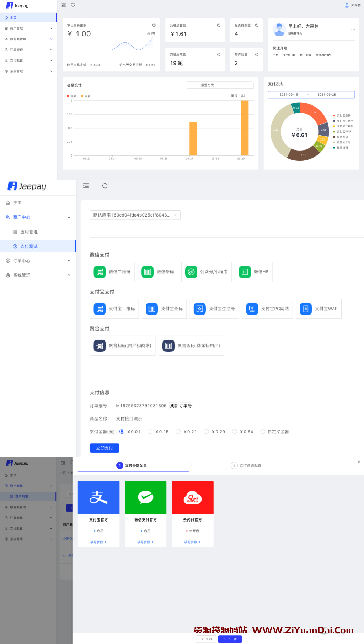Screen dimensions: 364x644
Task: Select 微信二维码 payment method
Action: click(112, 272)
